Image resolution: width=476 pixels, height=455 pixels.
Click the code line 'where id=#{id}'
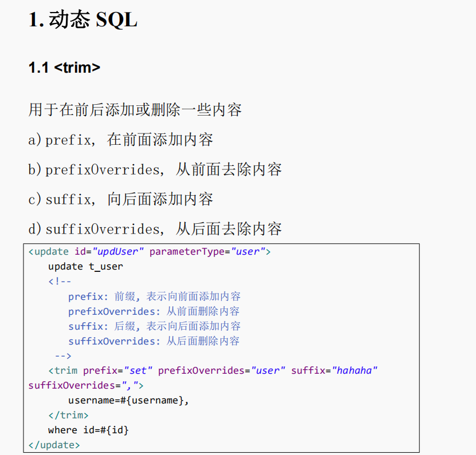(88, 430)
